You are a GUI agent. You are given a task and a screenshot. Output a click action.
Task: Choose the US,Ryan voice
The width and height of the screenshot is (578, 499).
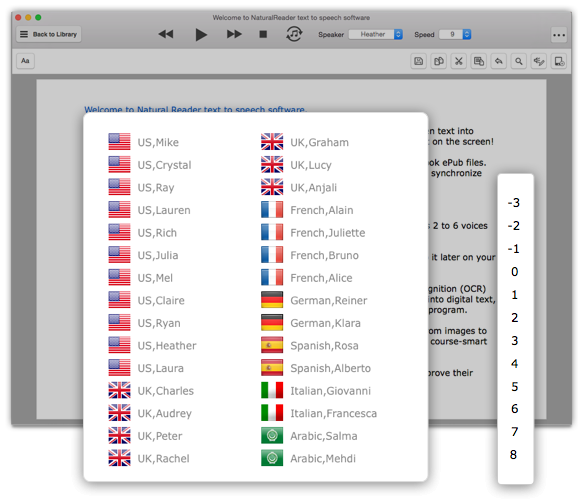click(x=145, y=323)
